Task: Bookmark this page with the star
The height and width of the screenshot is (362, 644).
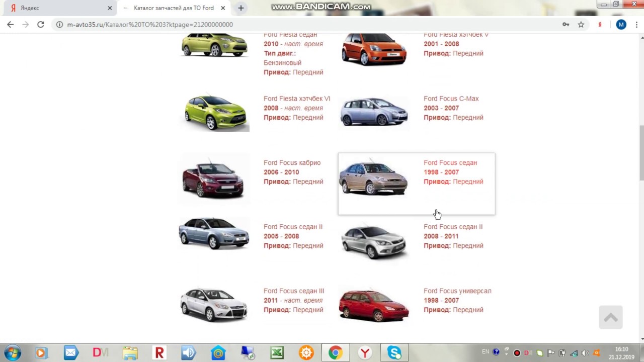Action: point(581,24)
